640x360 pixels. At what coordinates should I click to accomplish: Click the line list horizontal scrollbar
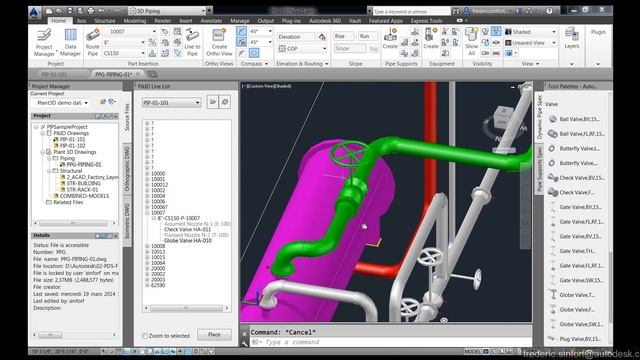coord(187,308)
